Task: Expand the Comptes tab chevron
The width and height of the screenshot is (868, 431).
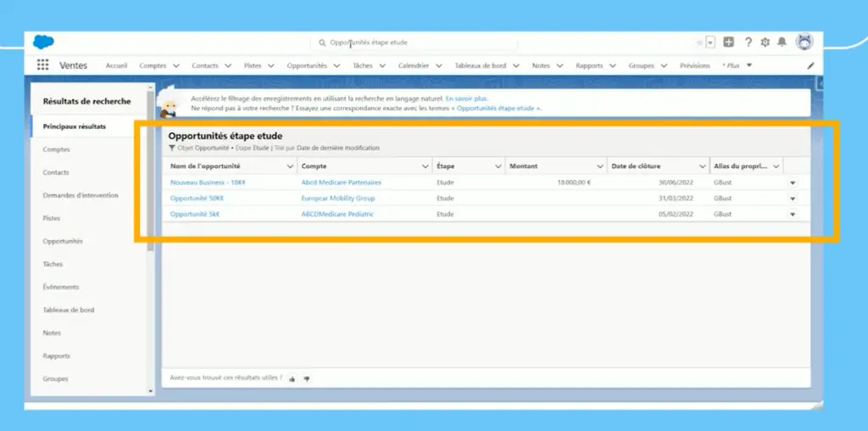Action: tap(176, 65)
